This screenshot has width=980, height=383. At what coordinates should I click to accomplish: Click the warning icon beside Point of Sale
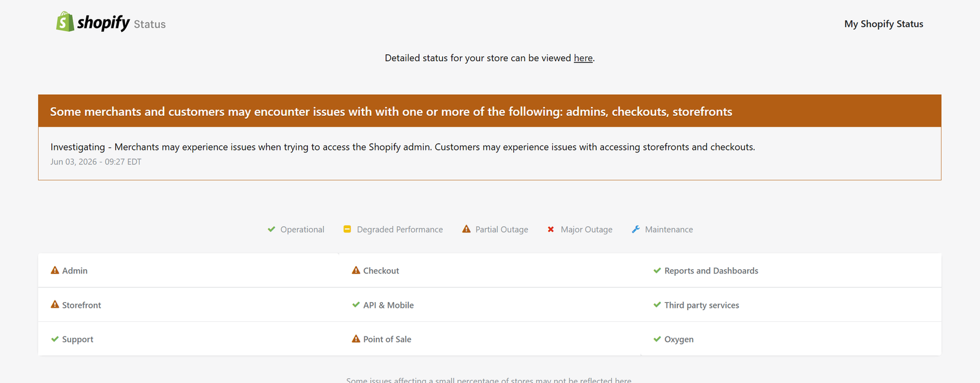click(356, 339)
